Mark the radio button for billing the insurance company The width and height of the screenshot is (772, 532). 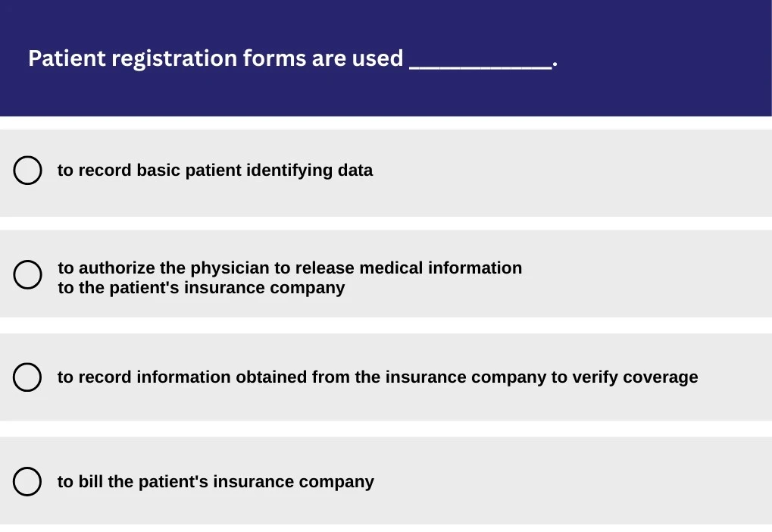coord(27,481)
